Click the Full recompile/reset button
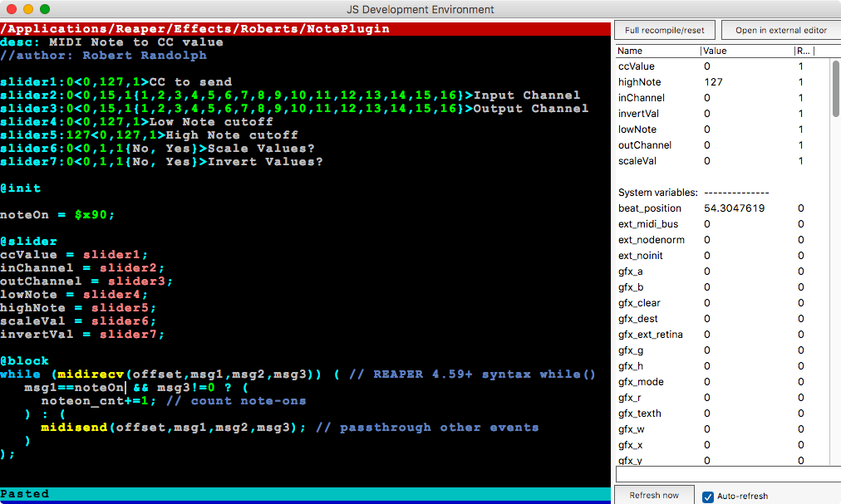The image size is (841, 504). [664, 29]
